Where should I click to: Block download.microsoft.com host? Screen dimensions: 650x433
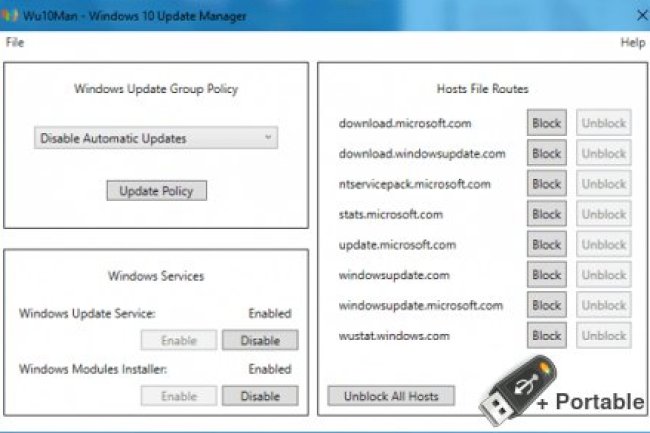point(546,123)
